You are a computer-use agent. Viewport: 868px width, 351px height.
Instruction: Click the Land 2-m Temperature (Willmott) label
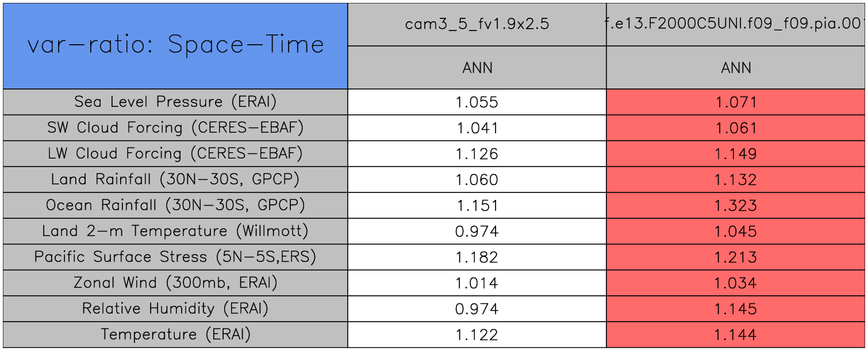point(175,231)
